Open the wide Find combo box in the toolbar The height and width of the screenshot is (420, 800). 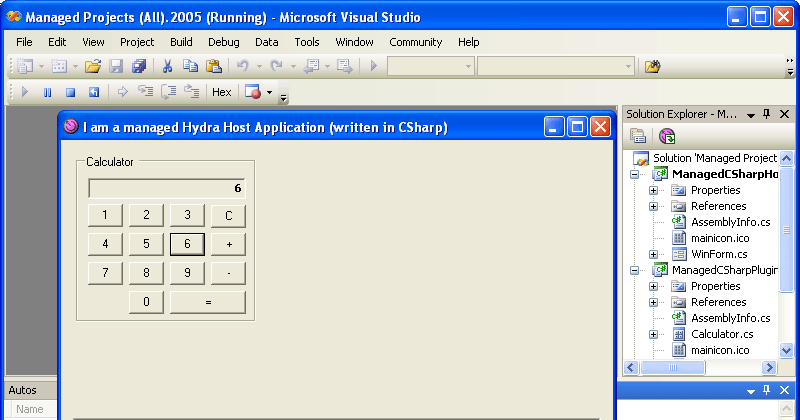pyautogui.click(x=556, y=66)
